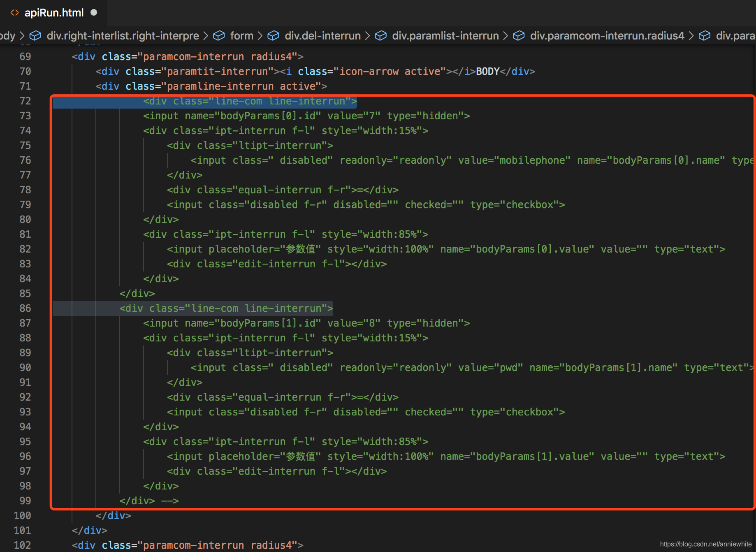Click cube icon before div.paramcom-interrun.radius4 breadcrumb
Image resolution: width=756 pixels, height=552 pixels.
[519, 36]
